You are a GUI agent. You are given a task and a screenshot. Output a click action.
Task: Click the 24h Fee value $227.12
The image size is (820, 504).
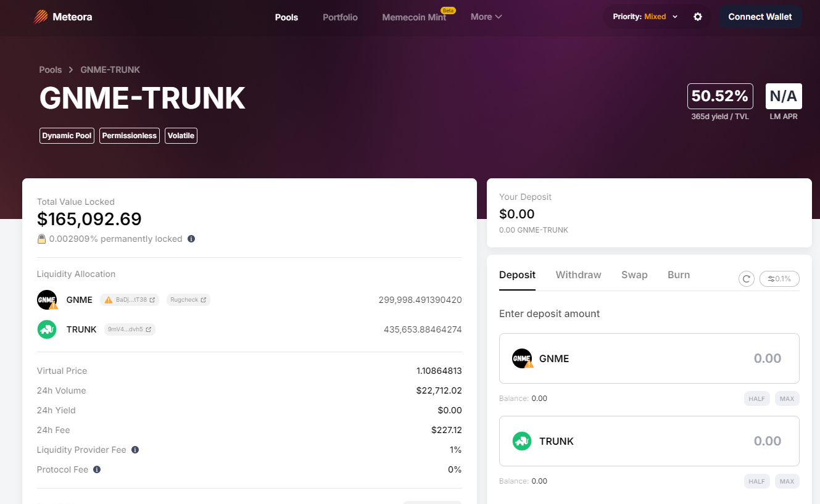point(447,430)
